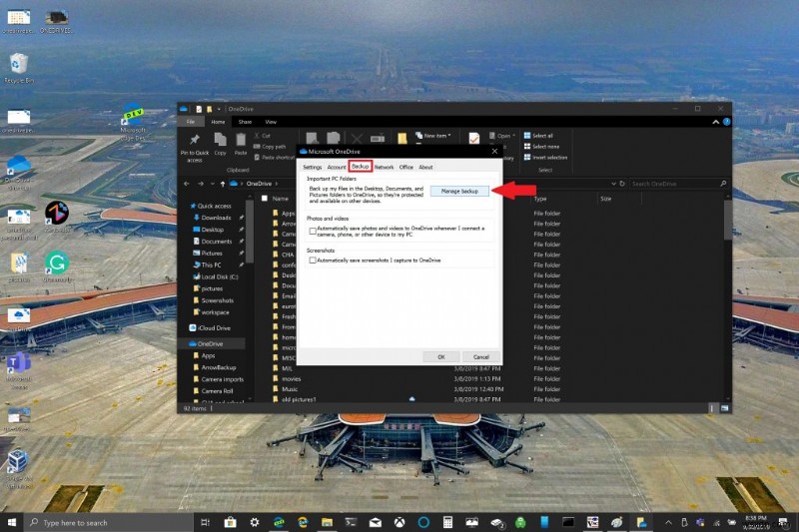Screen dimensions: 799x532
Task: Switch to the Home ribbon tab
Action: (x=218, y=122)
